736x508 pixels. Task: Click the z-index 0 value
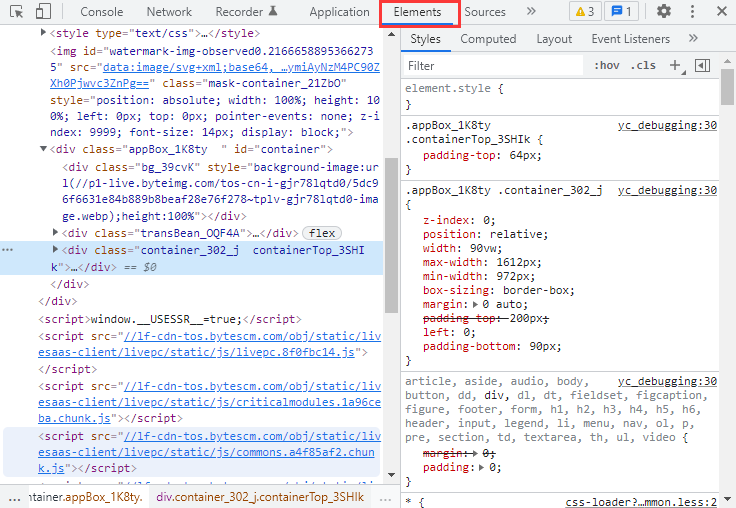click(x=486, y=220)
